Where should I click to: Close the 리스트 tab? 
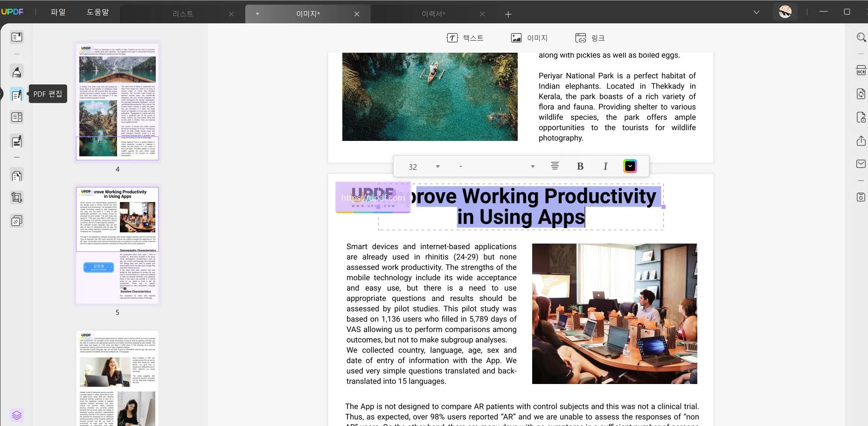coord(231,14)
